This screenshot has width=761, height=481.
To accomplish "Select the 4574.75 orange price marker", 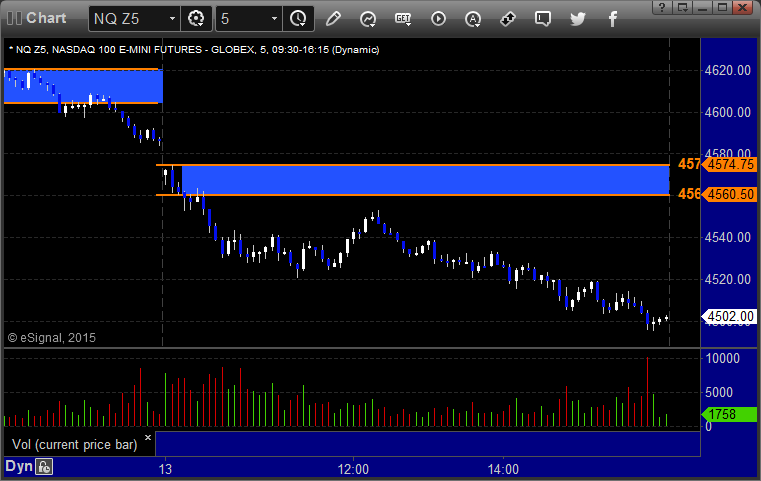I will coord(729,165).
